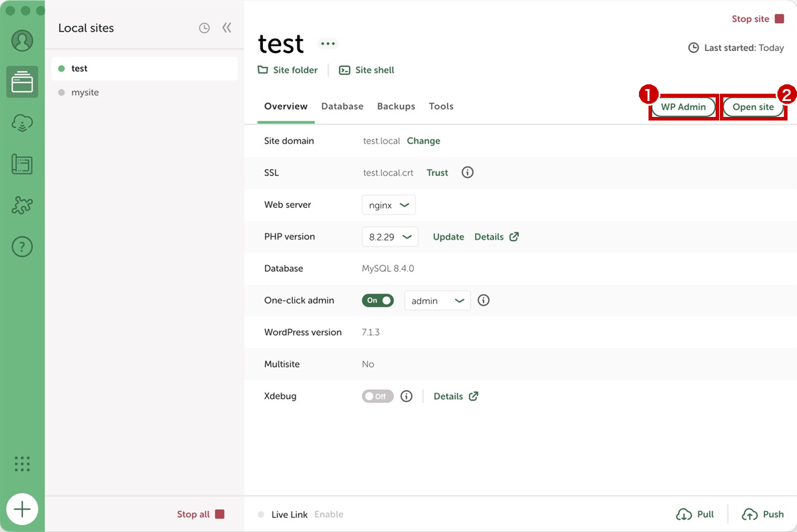This screenshot has width=797, height=532.
Task: Add a new site with plus button
Action: (x=23, y=509)
